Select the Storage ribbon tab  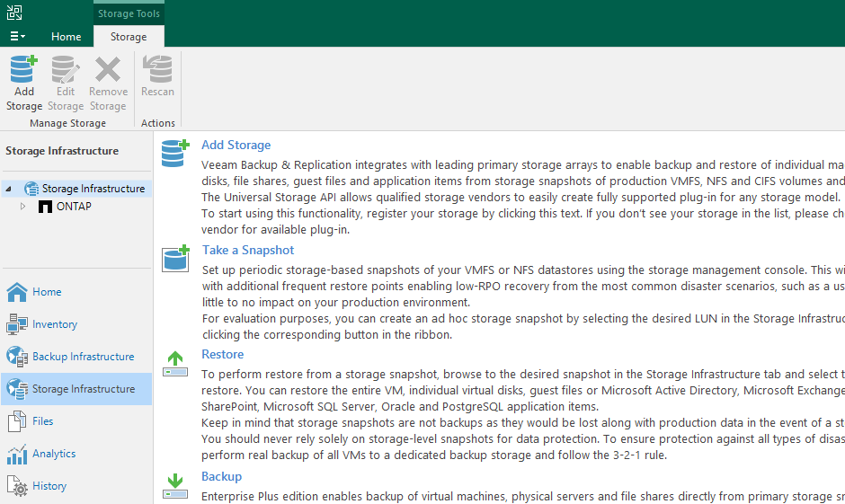coord(129,37)
